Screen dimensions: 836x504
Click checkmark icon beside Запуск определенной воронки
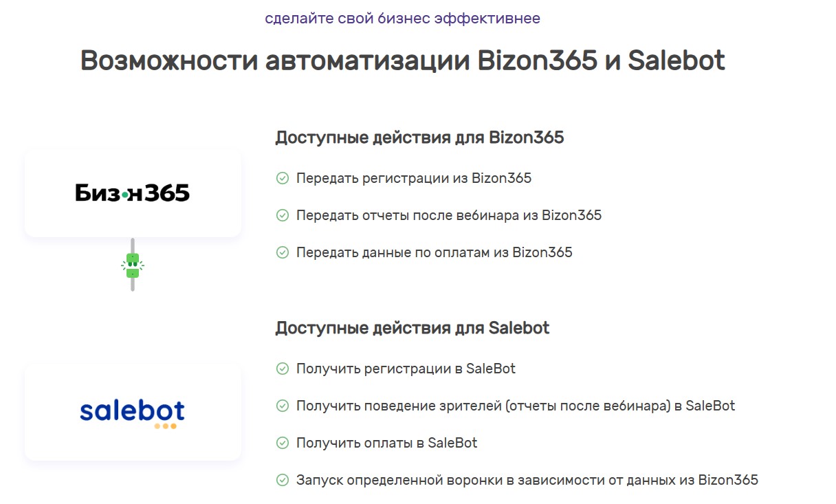tap(283, 481)
